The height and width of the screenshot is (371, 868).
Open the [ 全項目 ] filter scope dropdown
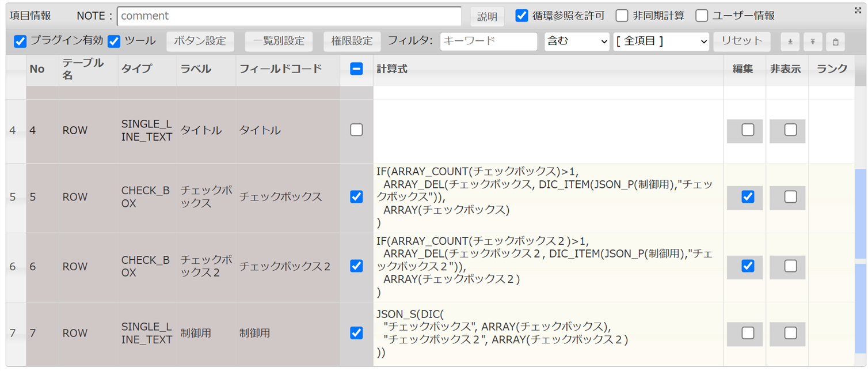[661, 41]
